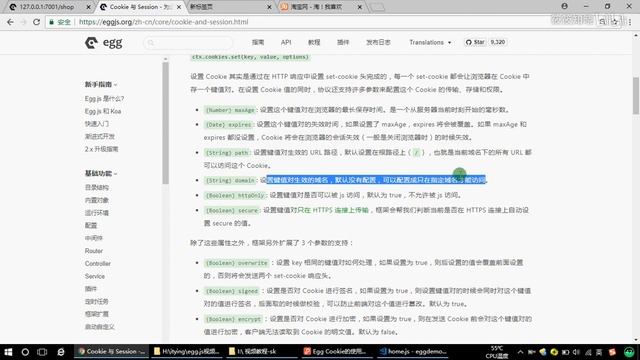The height and width of the screenshot is (360, 640).
Task: Click the sidebar vertical scrollbar thumb
Action: point(165,122)
